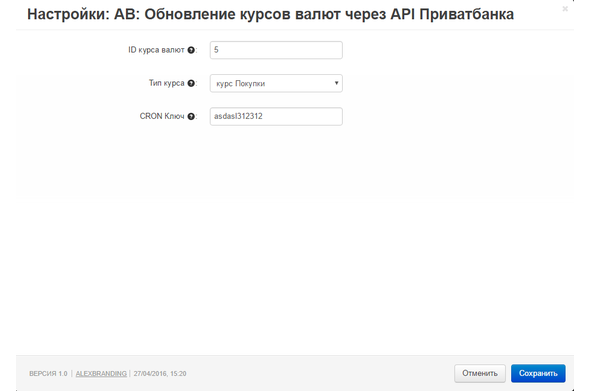This screenshot has height=391, width=590.
Task: Click the Отменить button
Action: [480, 373]
